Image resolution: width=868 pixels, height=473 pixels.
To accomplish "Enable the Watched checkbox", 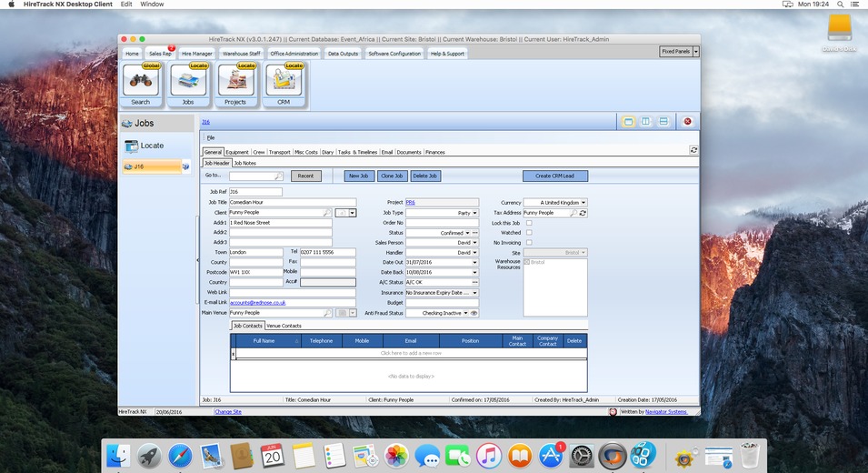I will pos(529,233).
